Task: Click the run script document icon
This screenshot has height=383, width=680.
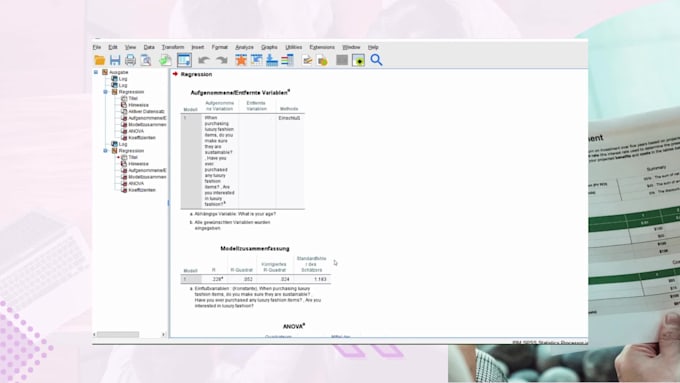Action: coord(322,60)
